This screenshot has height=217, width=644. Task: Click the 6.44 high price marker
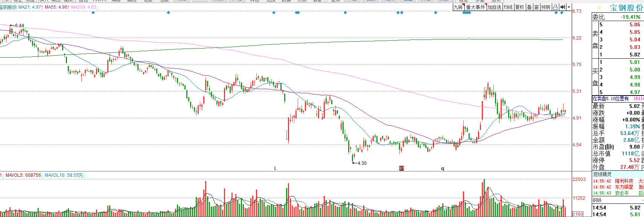(19, 26)
